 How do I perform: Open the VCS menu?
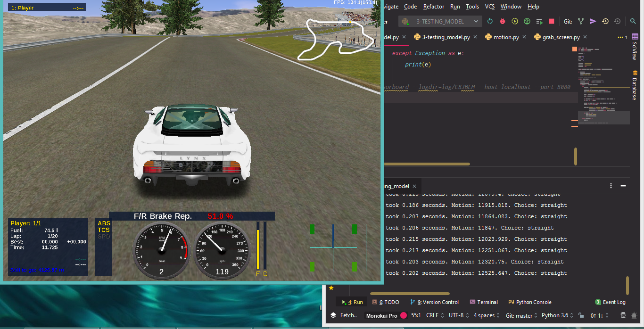[490, 7]
